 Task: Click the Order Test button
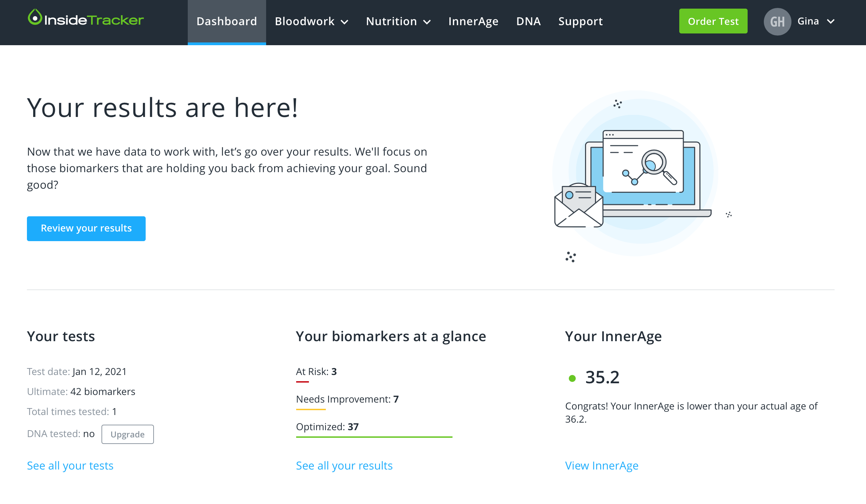coord(713,21)
